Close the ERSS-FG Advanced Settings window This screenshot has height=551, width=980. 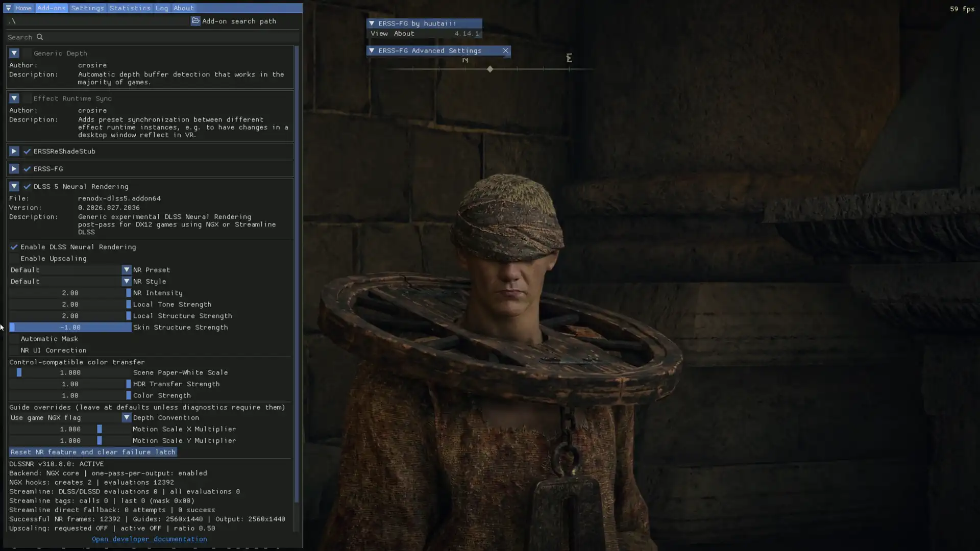[x=505, y=51]
